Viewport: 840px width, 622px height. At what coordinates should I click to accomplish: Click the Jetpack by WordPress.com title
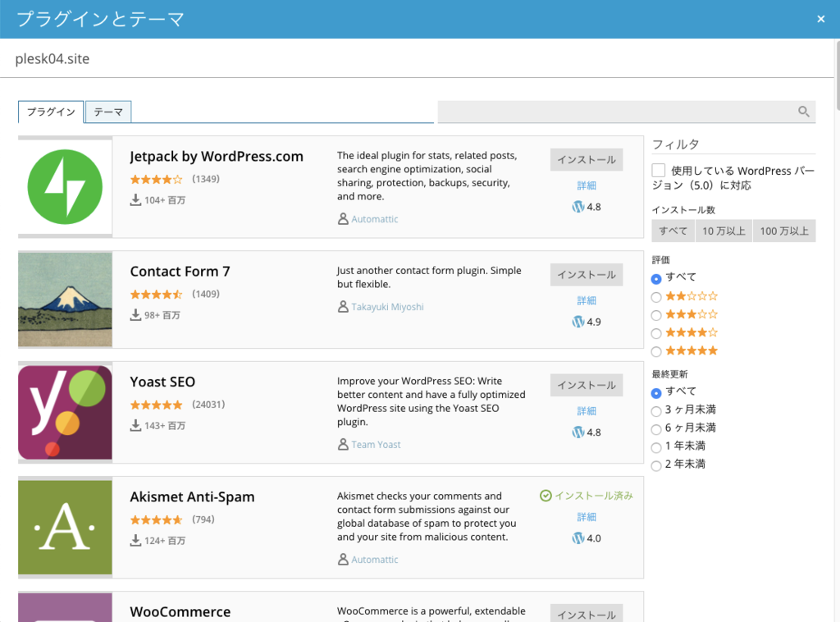coord(217,157)
